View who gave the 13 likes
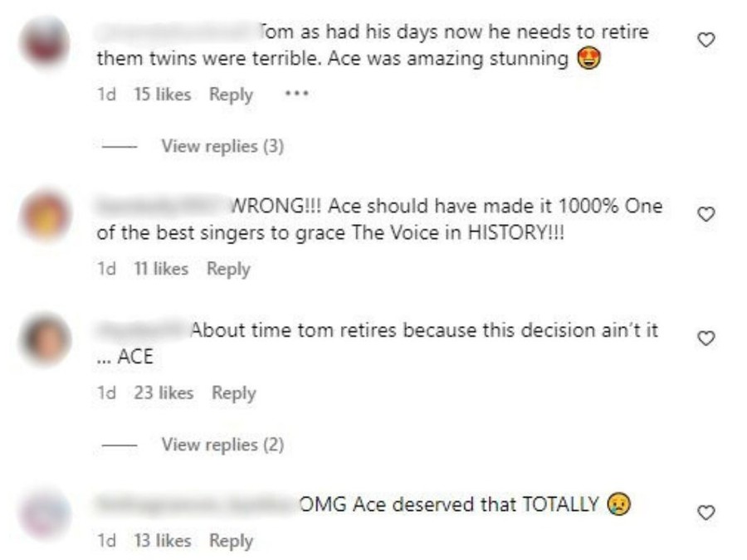Image resolution: width=747 pixels, height=560 pixels. tap(162, 541)
